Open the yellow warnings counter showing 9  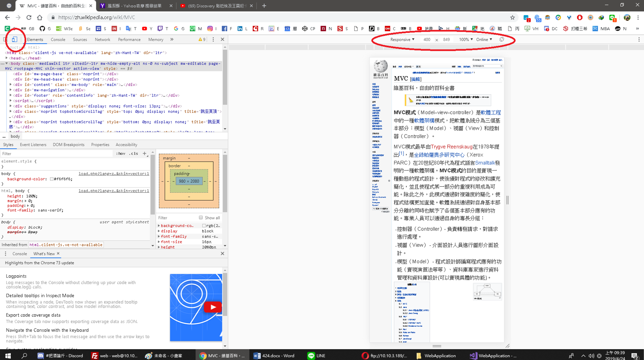coord(202,39)
